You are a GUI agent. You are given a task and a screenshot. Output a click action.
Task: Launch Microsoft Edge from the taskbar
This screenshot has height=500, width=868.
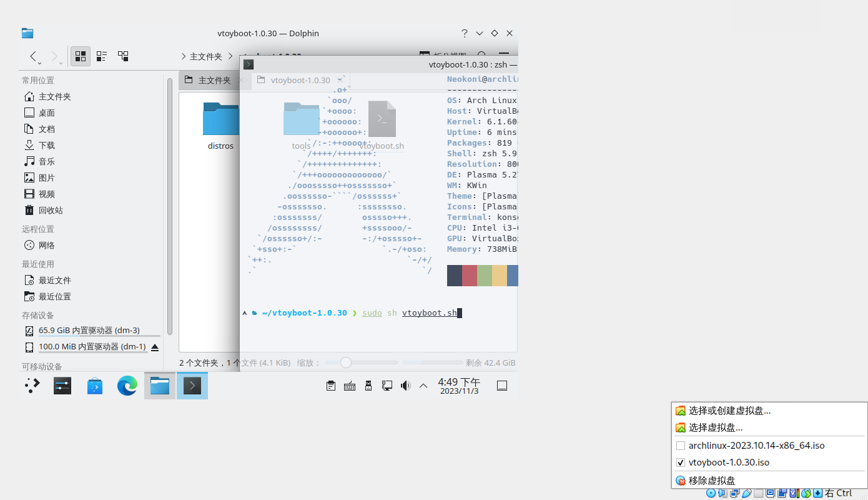tap(127, 386)
